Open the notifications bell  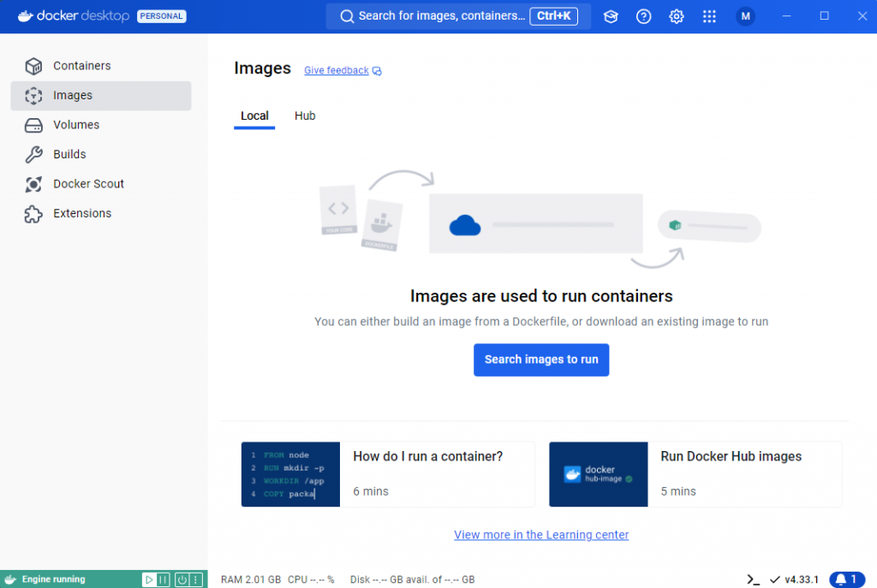[x=847, y=579]
